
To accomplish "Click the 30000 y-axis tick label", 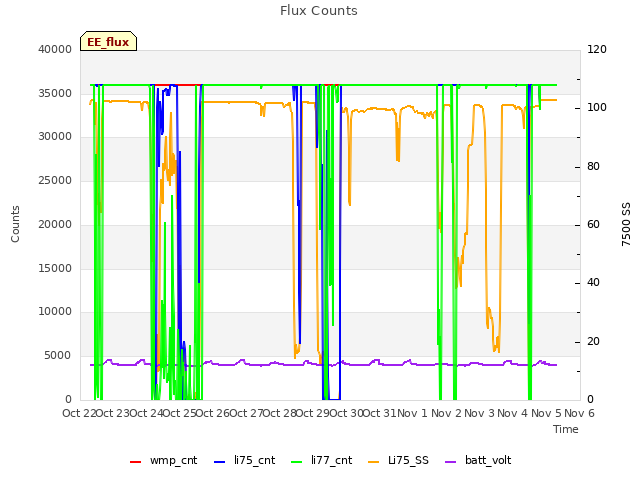I will click(x=55, y=137).
